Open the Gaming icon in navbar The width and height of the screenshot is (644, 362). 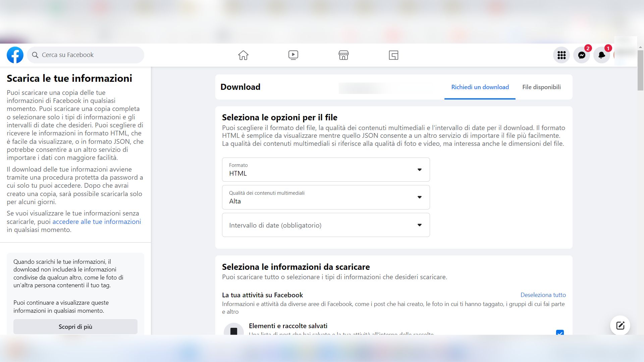[393, 55]
